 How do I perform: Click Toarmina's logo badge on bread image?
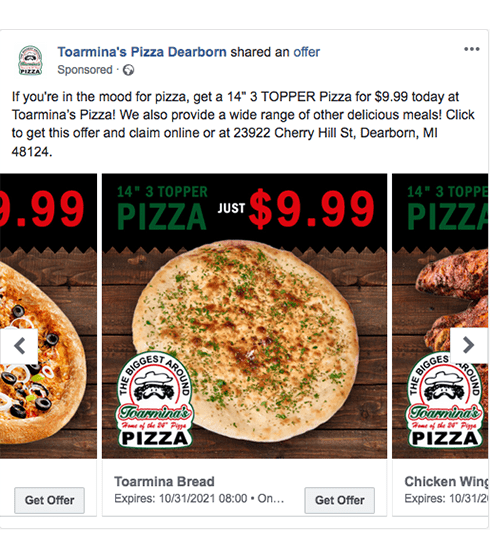pyautogui.click(x=154, y=401)
